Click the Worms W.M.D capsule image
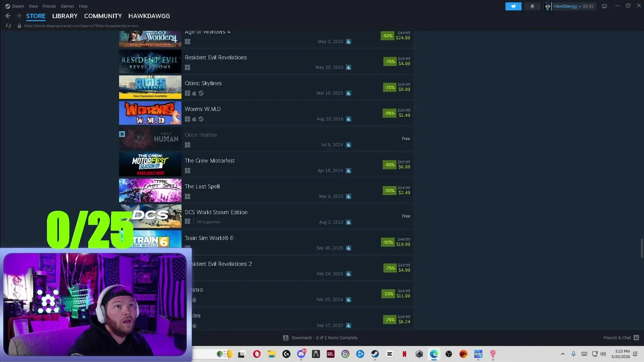Viewport: 644px width, 362px height. pyautogui.click(x=150, y=113)
